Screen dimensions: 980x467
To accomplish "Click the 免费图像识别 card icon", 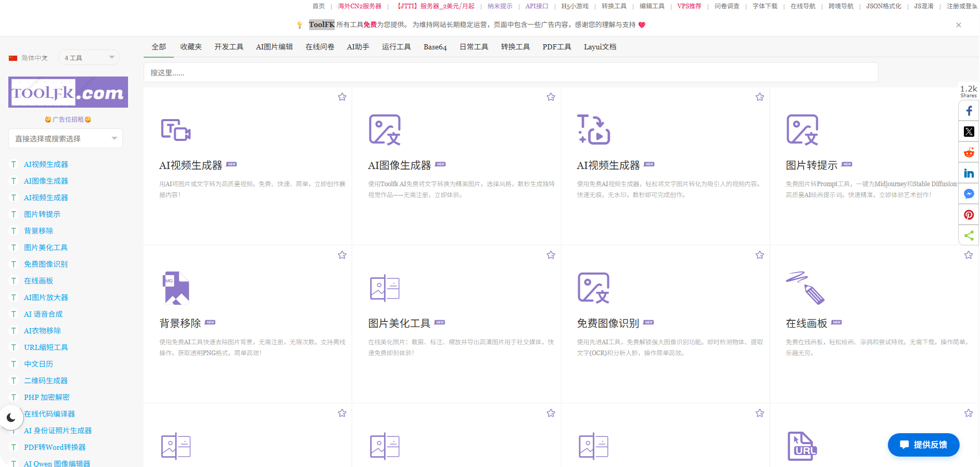I will pyautogui.click(x=593, y=288).
